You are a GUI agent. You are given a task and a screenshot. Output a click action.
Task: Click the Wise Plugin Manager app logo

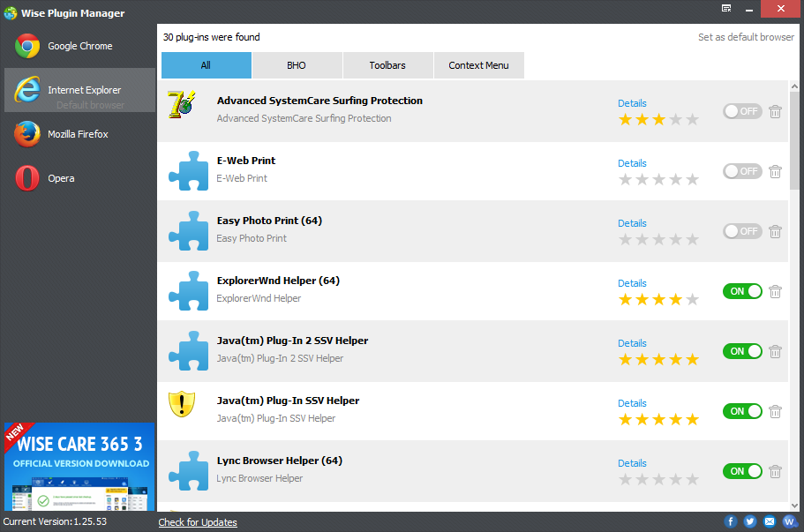[11, 13]
